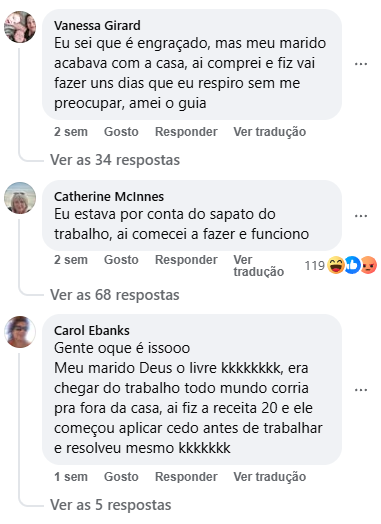The height and width of the screenshot is (524, 381).
Task: Expand Ver as 34 respostas
Action: (x=115, y=160)
